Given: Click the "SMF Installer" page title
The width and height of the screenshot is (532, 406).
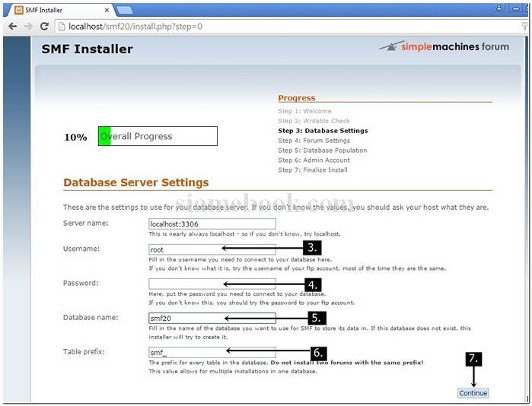Looking at the screenshot, I should (x=88, y=49).
